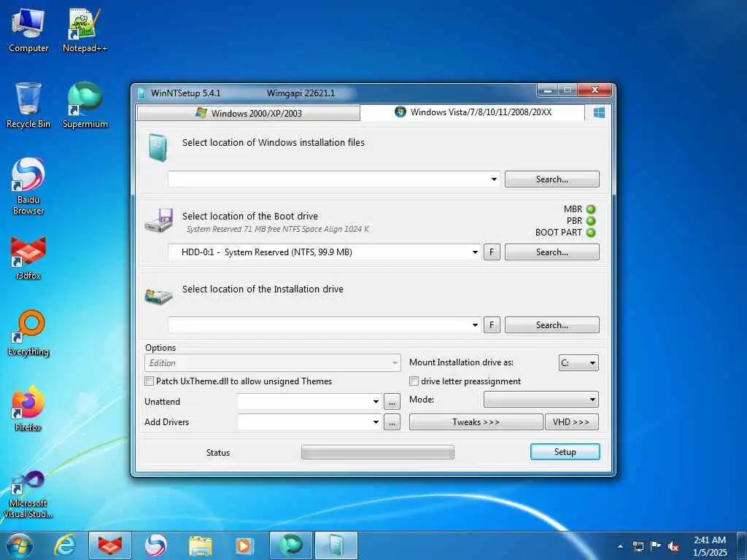Click the Setup button
This screenshot has width=747, height=560.
coord(565,452)
